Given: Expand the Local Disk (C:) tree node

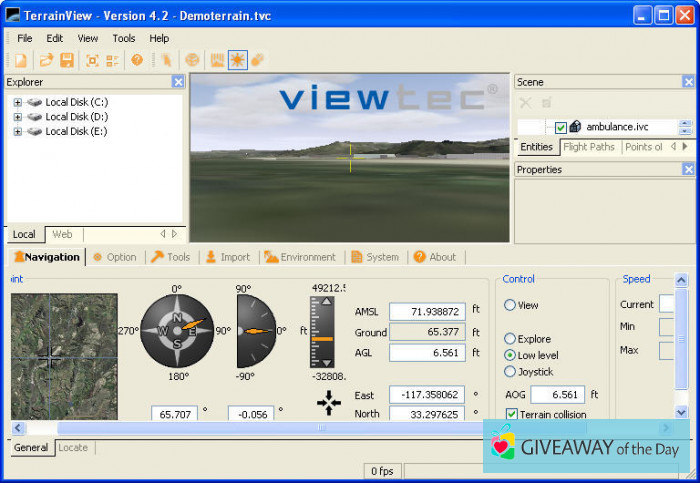Looking at the screenshot, I should [18, 102].
